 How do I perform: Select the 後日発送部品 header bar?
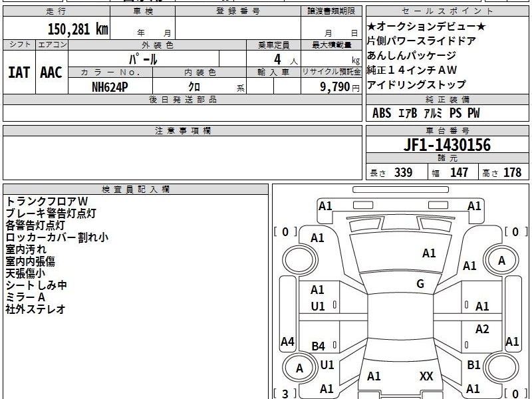click(182, 99)
